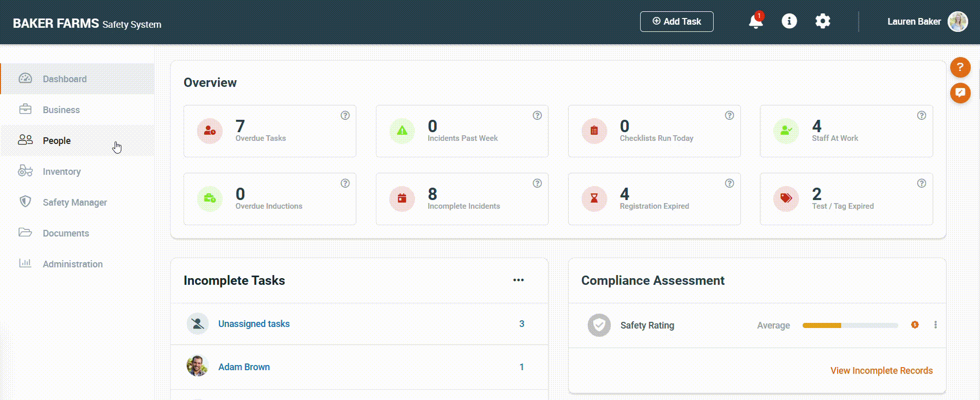Viewport: 980px width, 400px height.
Task: Open the Unassigned tasks link
Action: click(x=253, y=324)
